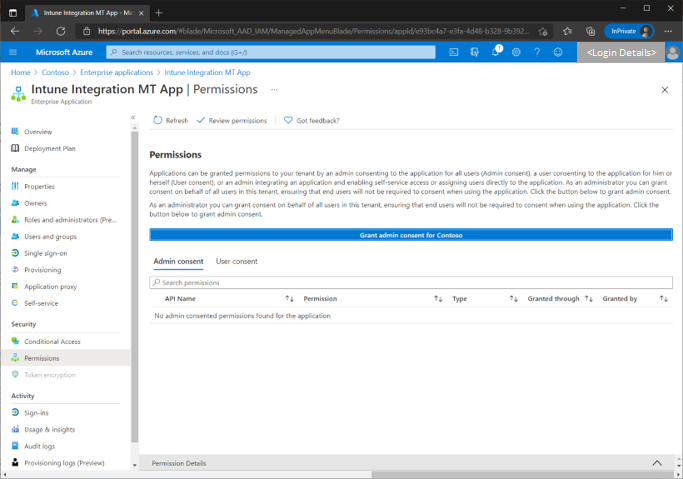Focus the Azure search resources box

[x=270, y=52]
